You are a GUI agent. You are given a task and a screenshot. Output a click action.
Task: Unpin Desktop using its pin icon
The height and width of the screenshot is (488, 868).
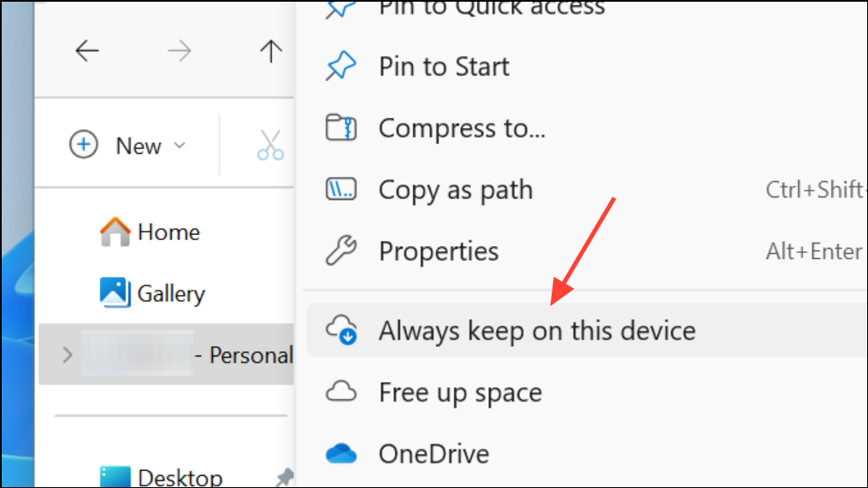tap(285, 477)
